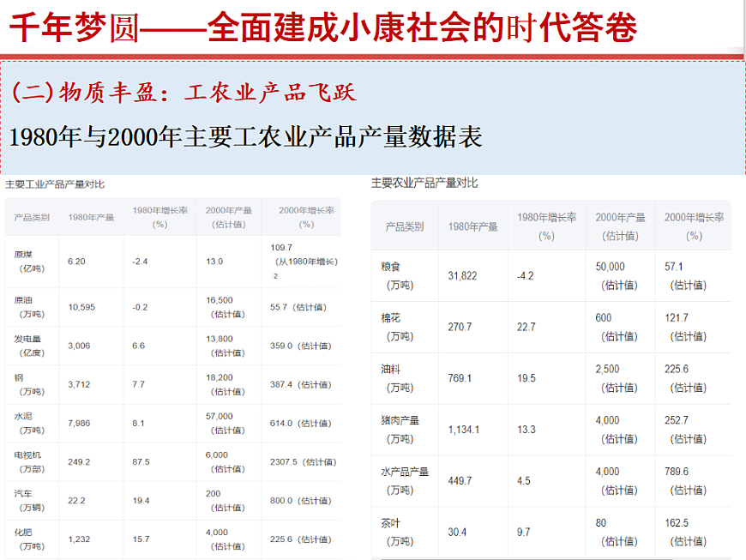Screen dimensions: 746x560
Task: Select the 茶叶 (万吨) row label
Action: click(397, 532)
